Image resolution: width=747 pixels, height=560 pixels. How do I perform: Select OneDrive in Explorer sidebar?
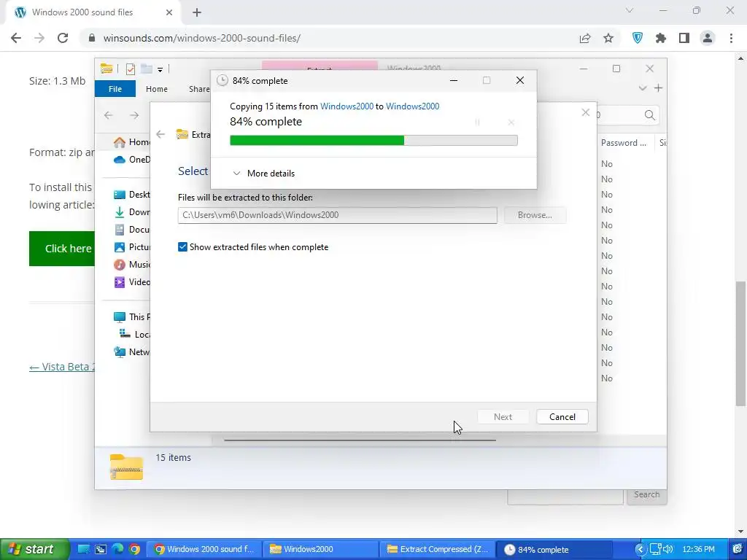(x=132, y=160)
